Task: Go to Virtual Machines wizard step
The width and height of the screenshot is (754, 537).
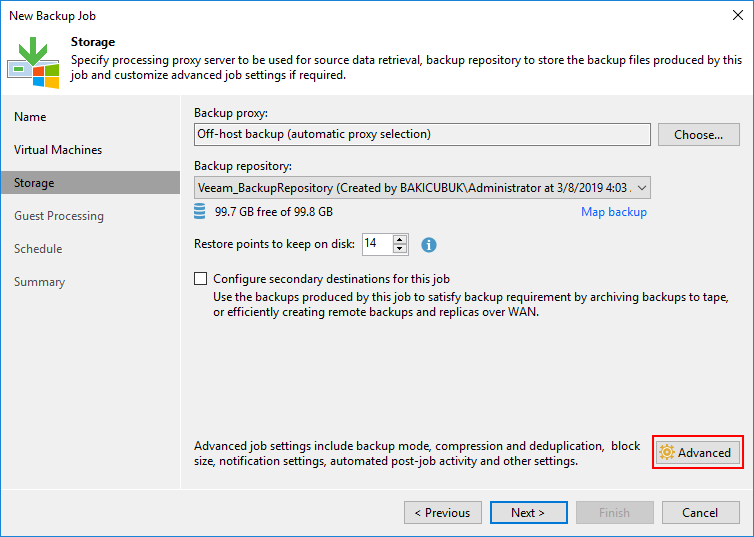Action: 58,150
